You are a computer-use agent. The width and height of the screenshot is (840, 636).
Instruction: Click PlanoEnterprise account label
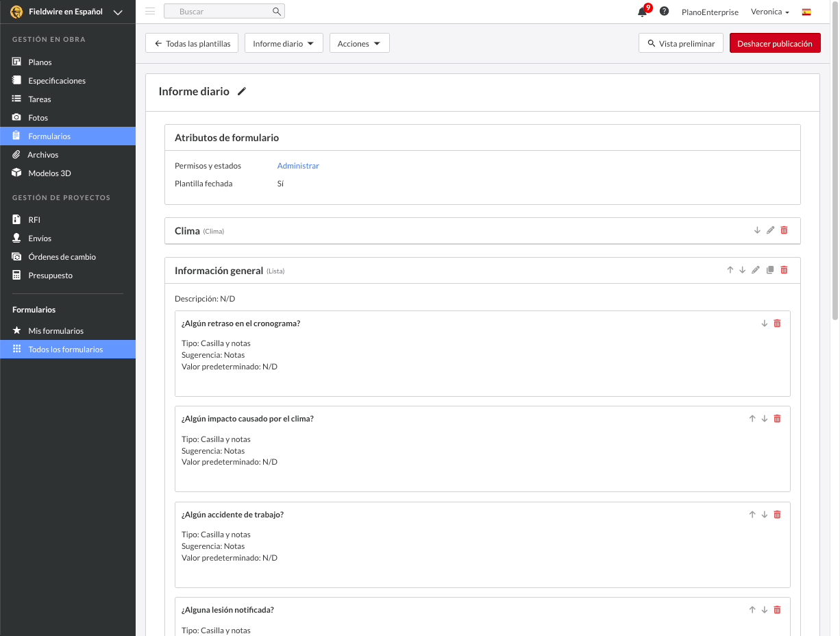710,12
